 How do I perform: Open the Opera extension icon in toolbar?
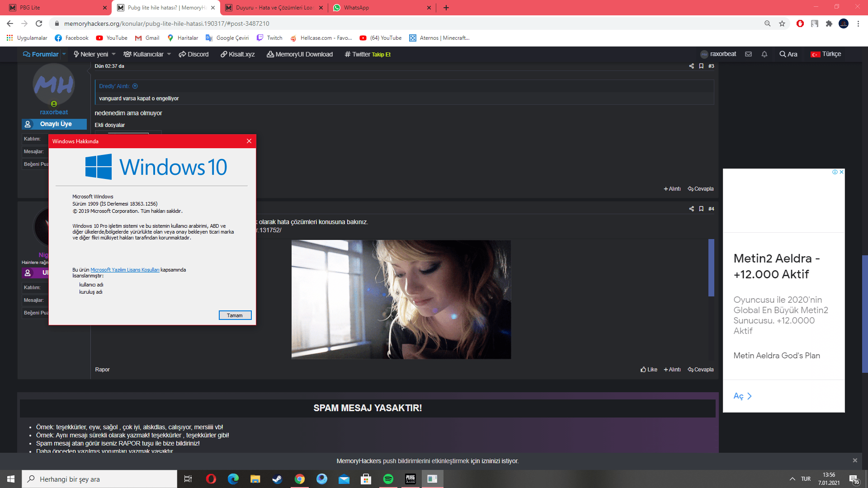800,23
